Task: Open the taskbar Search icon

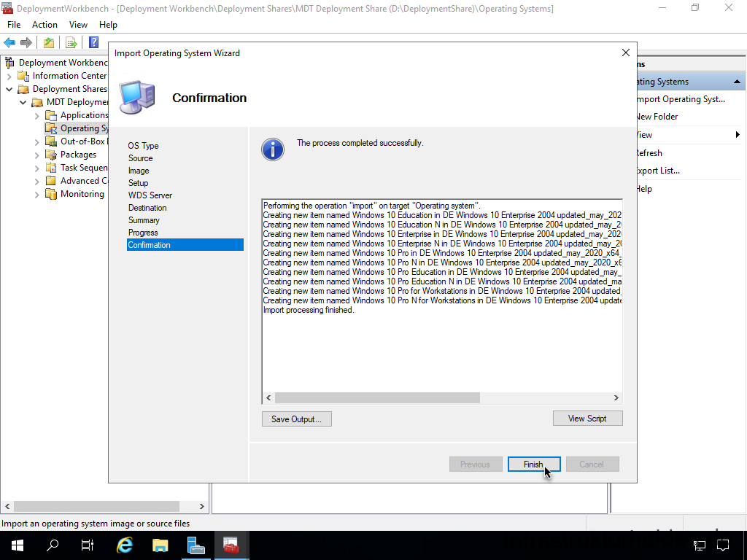Action: pyautogui.click(x=53, y=545)
